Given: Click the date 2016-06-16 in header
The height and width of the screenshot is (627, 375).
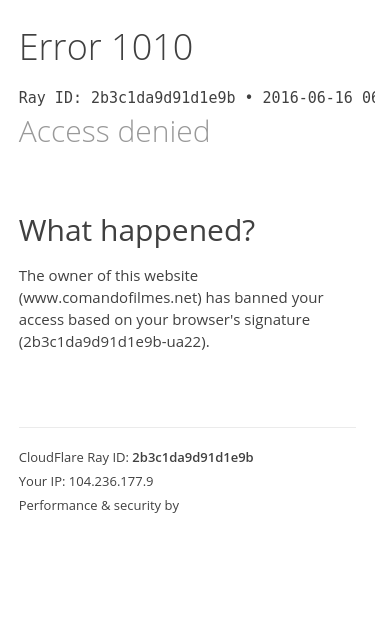Looking at the screenshot, I should 307,98.
